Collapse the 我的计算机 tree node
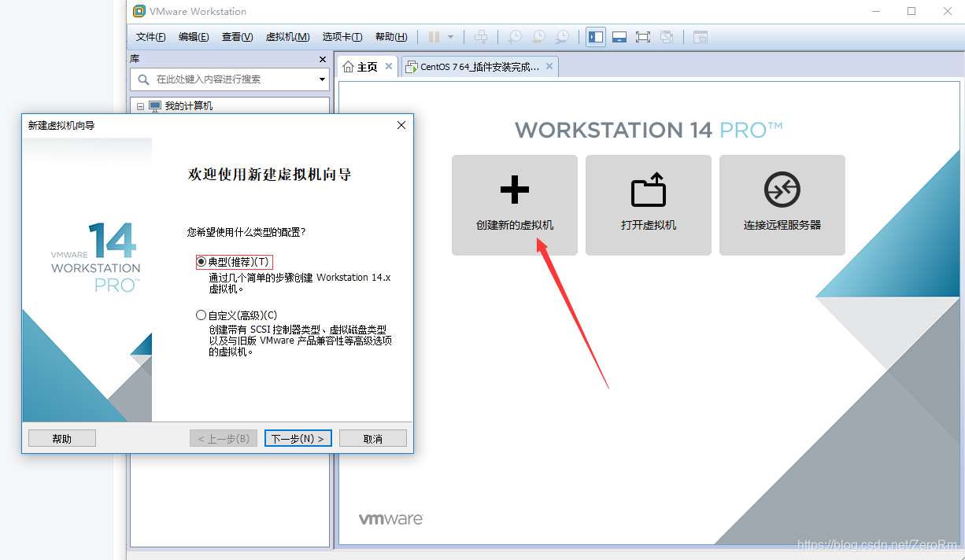This screenshot has width=965, height=560. pyautogui.click(x=140, y=106)
